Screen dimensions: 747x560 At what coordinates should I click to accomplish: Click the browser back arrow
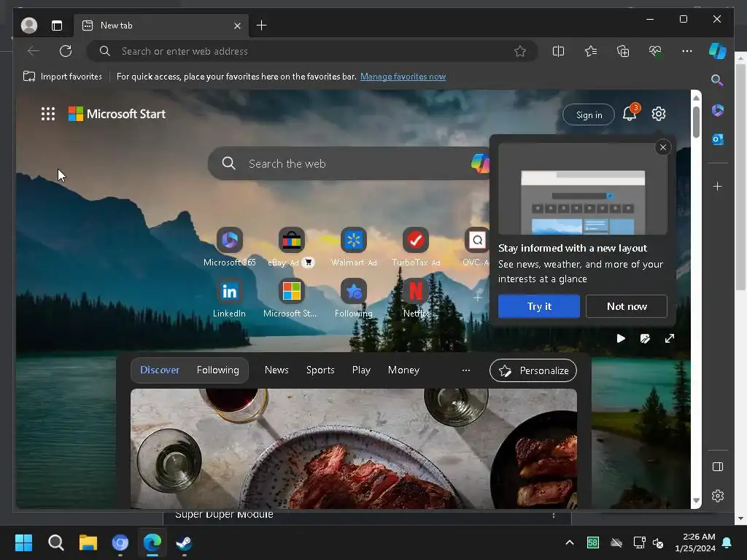[x=34, y=51]
